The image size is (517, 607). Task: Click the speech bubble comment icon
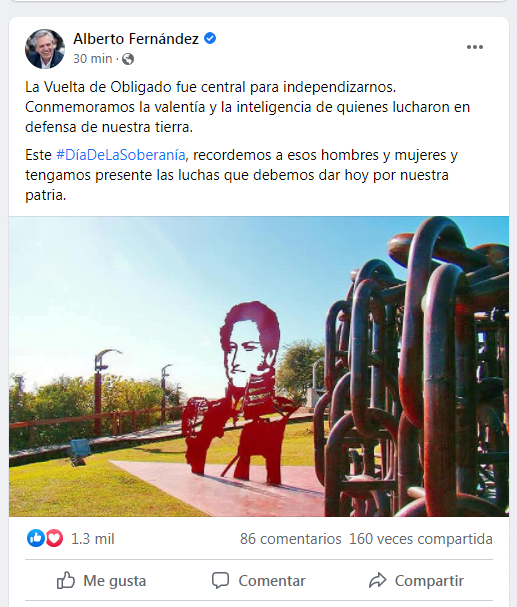click(221, 580)
